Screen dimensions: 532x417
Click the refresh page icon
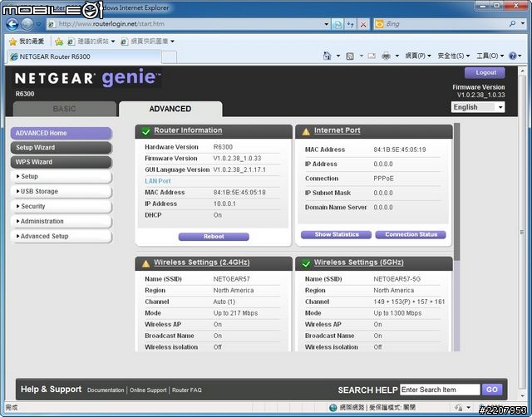coord(351,24)
